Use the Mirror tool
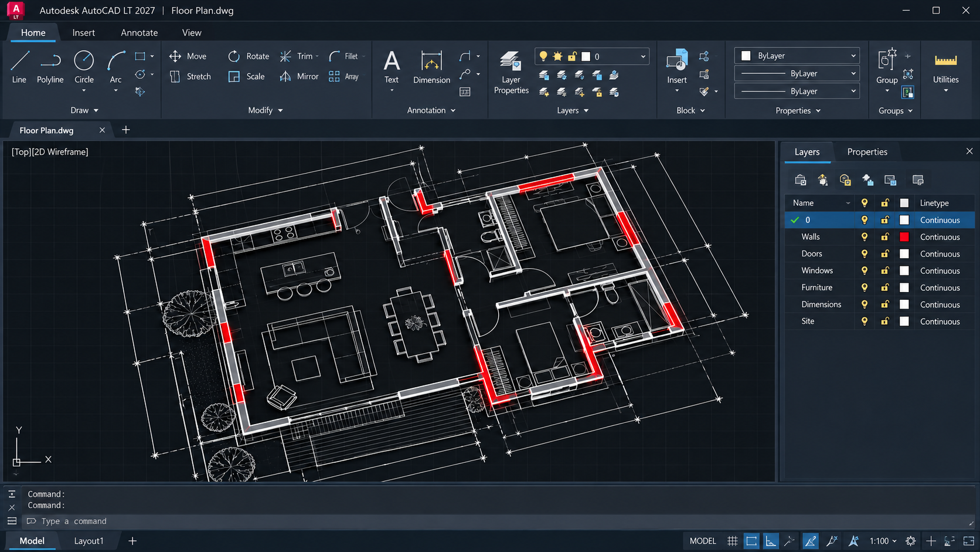 pyautogui.click(x=299, y=76)
